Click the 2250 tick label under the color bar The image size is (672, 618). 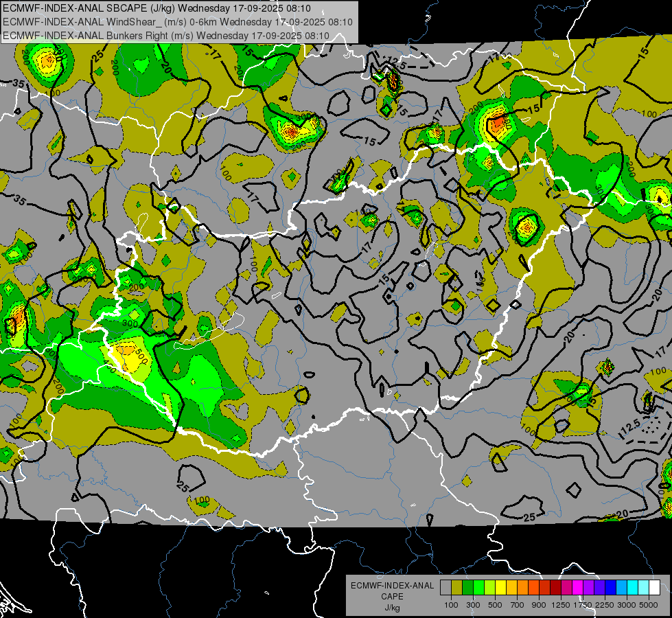coord(605,605)
